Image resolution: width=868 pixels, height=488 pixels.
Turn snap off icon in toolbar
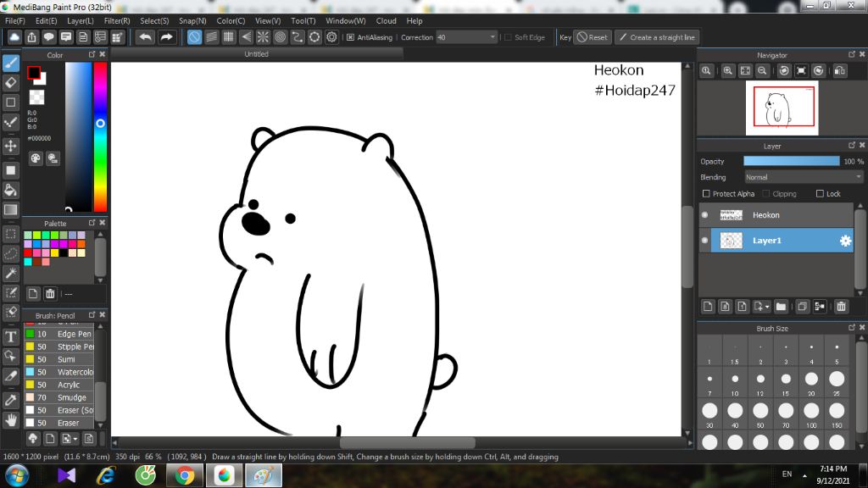(x=194, y=37)
